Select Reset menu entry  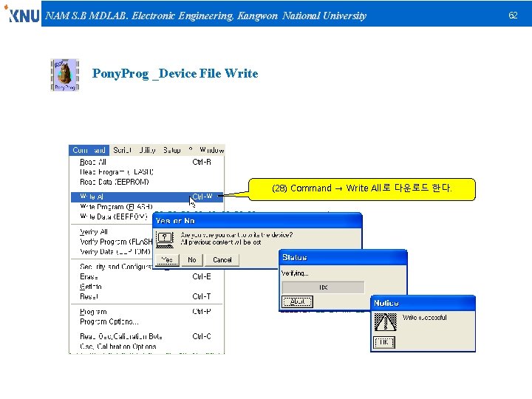(x=146, y=296)
